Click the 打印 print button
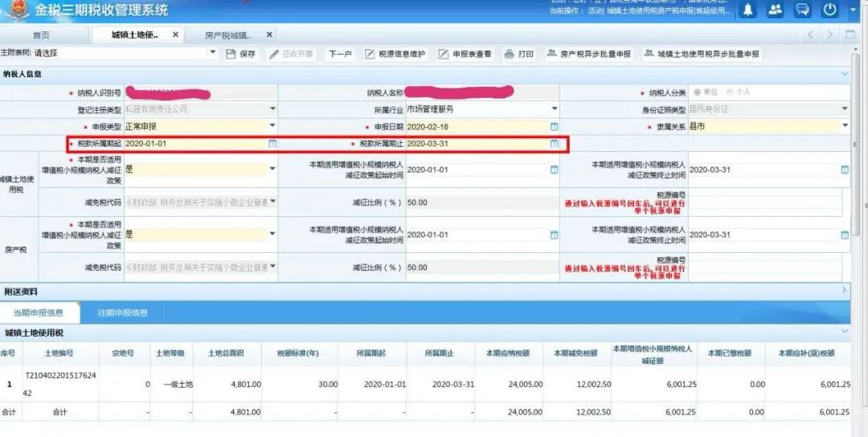 point(519,54)
